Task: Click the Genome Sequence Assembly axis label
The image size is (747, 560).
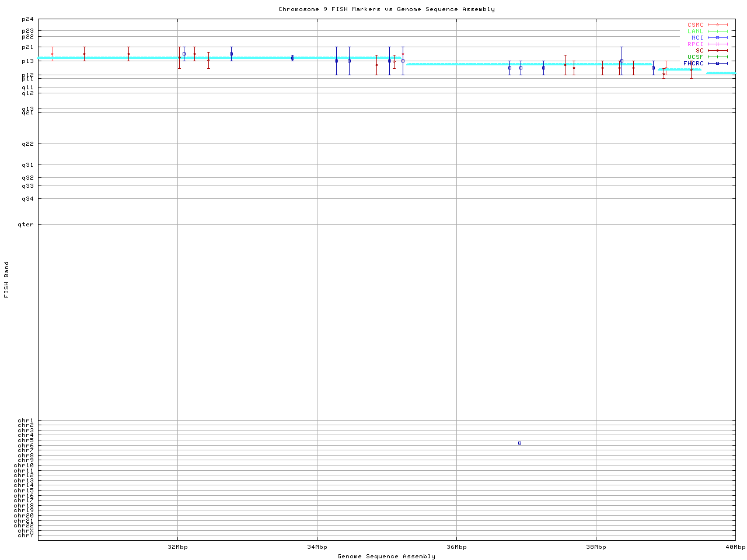Action: [x=386, y=556]
